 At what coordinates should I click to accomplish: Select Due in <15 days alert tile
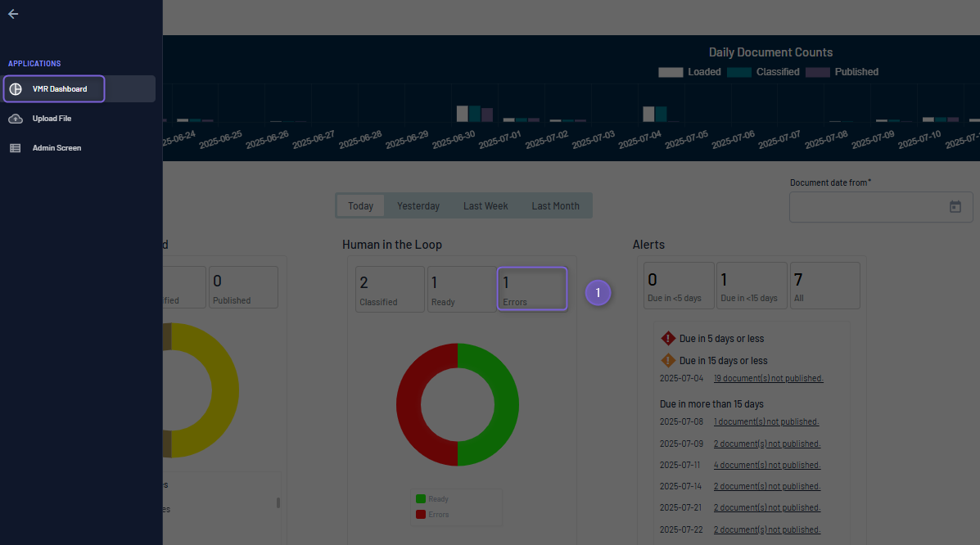752,286
